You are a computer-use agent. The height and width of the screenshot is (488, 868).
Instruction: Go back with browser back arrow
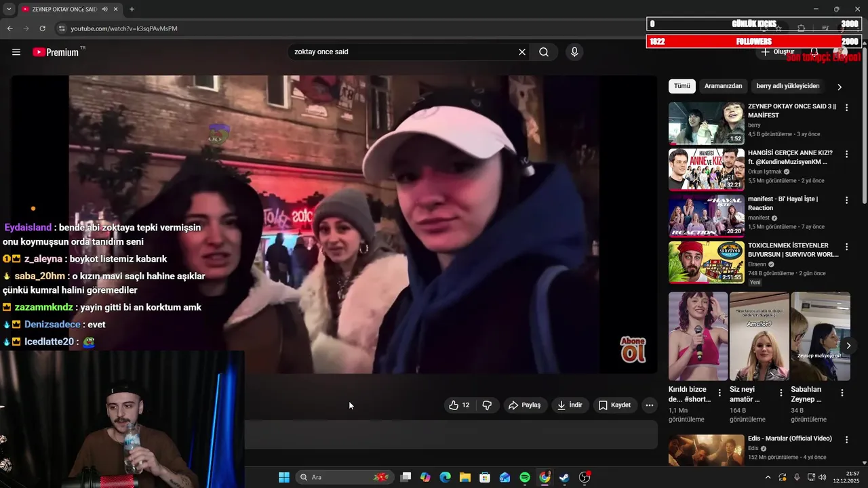(9, 28)
